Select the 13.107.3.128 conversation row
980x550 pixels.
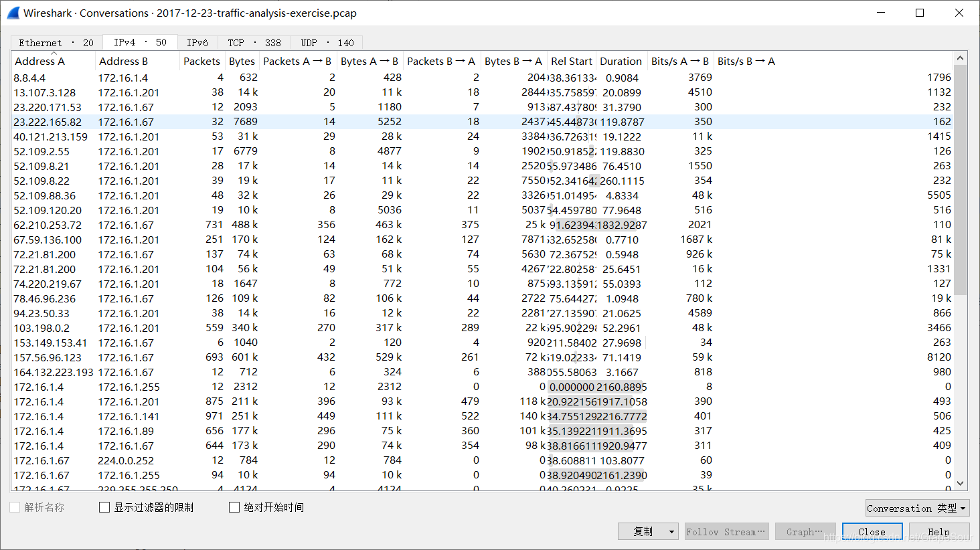[483, 92]
